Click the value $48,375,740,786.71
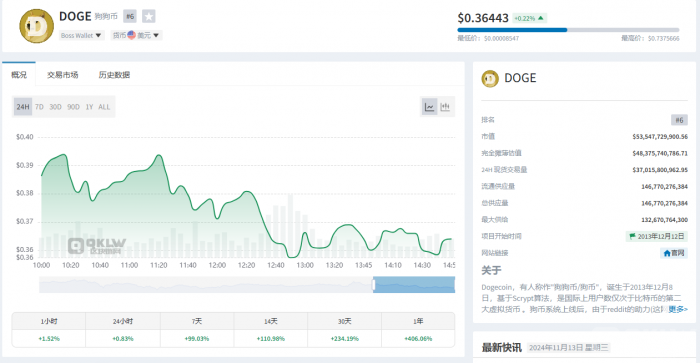The height and width of the screenshot is (363, 700). tap(660, 153)
